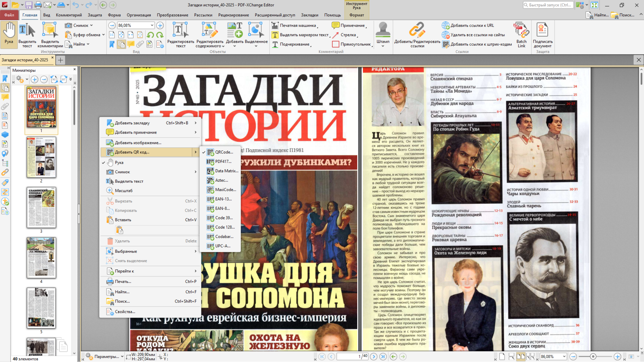Click Sign Document (Подписать документ) icon
This screenshot has width=644, height=362.
542,34
